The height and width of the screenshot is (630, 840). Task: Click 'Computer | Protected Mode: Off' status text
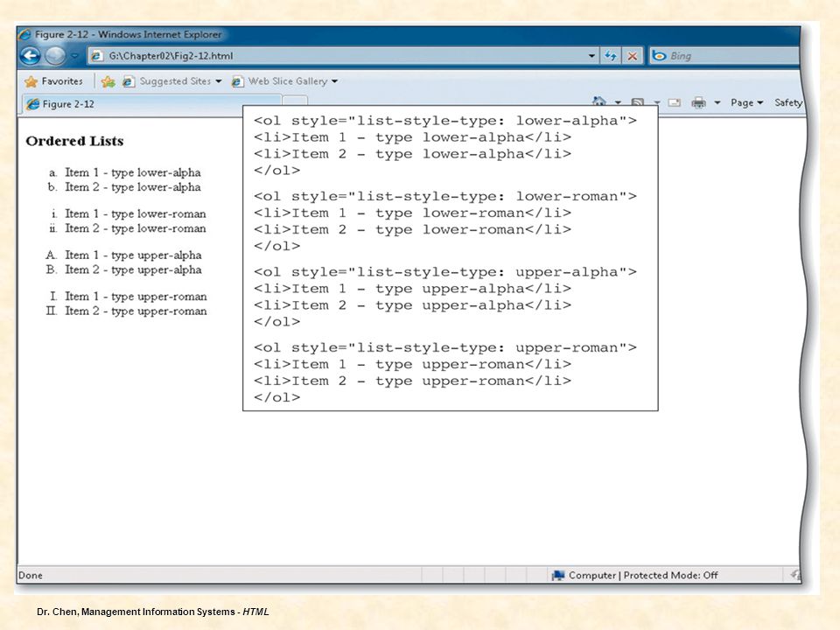[x=643, y=576]
